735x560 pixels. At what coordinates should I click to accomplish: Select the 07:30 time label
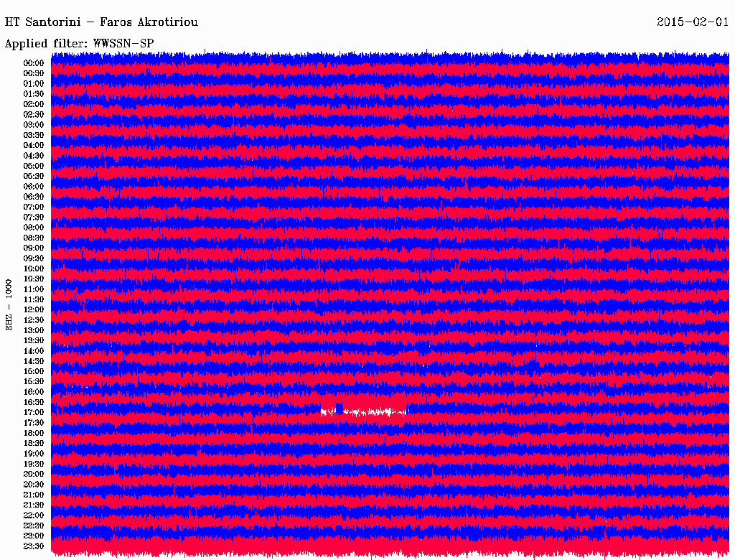[x=34, y=217]
